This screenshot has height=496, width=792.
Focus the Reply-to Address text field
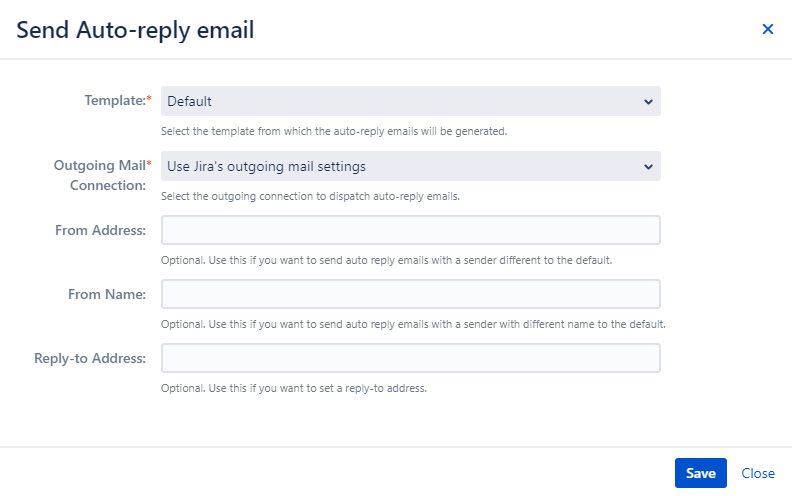(410, 358)
